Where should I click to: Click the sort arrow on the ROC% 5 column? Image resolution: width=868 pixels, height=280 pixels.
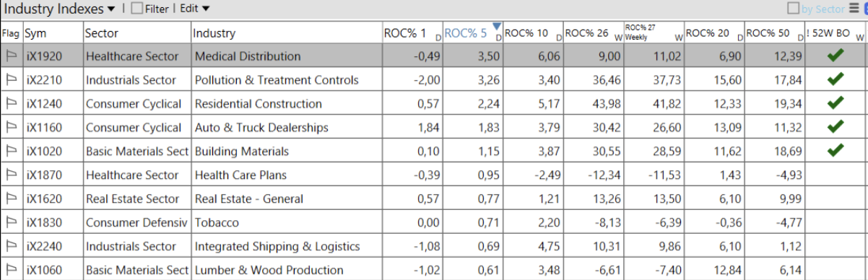496,27
